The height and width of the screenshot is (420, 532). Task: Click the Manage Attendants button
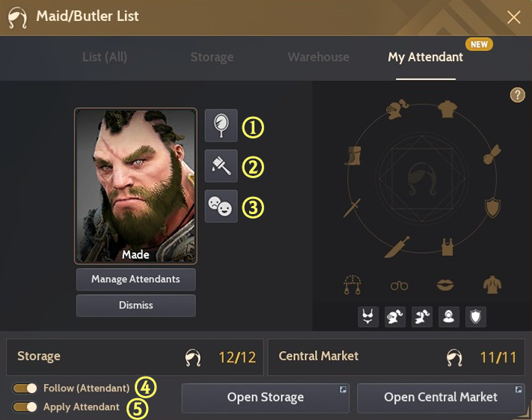click(135, 279)
